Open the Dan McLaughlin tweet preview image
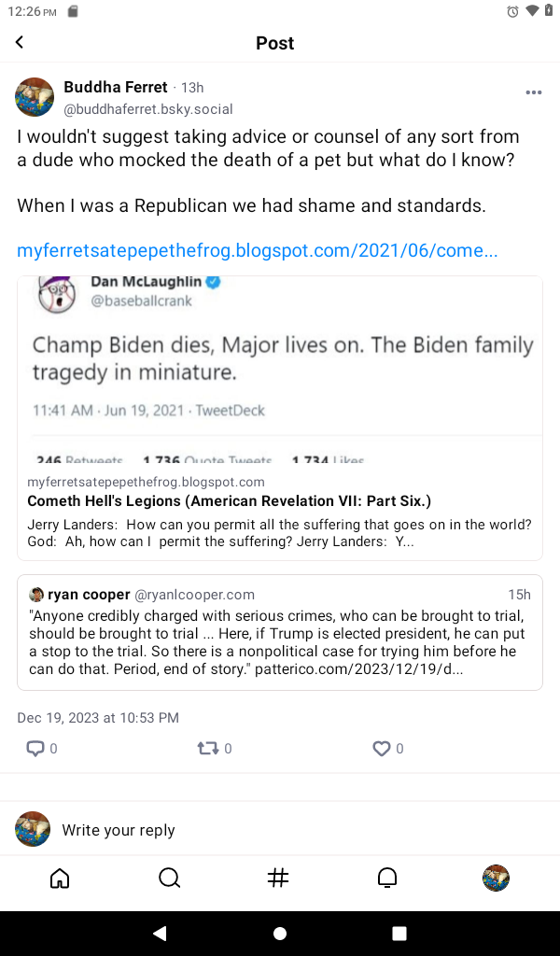560x956 pixels. tap(280, 370)
